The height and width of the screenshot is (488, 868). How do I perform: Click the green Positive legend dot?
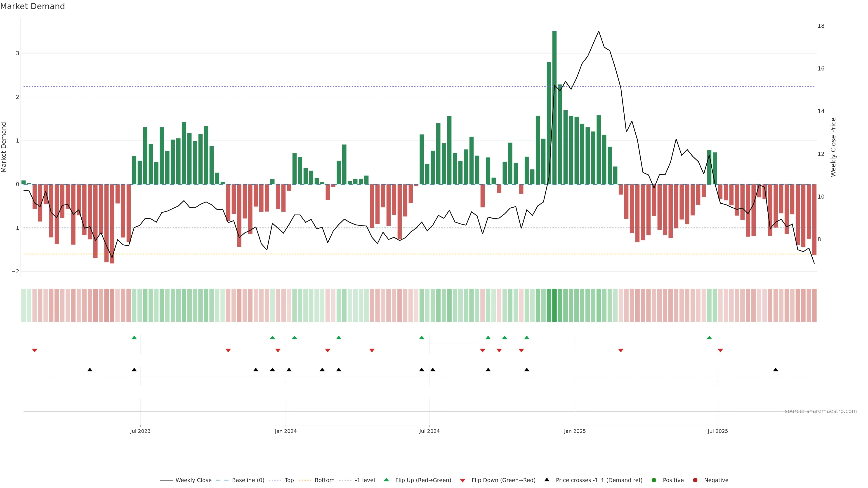pos(654,480)
